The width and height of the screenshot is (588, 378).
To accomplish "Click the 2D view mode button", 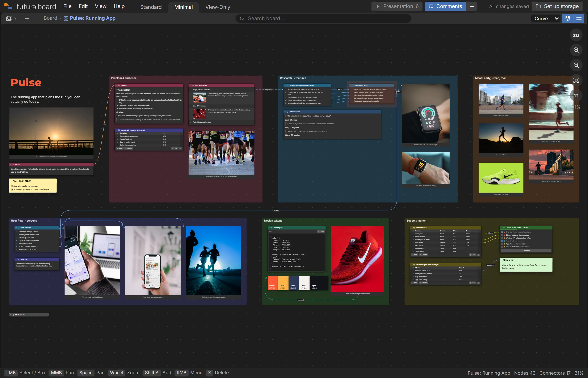I will click(576, 35).
